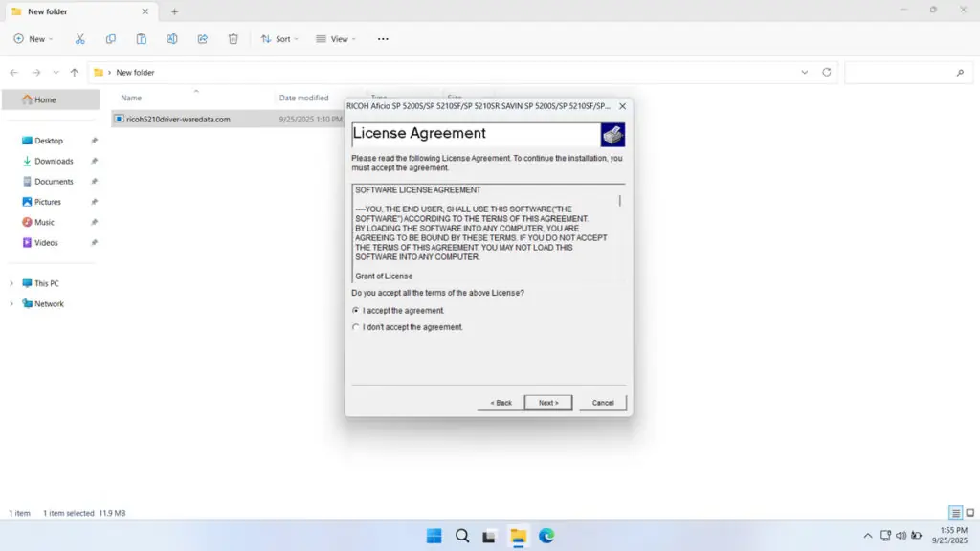This screenshot has width=980, height=551.
Task: Close the New folder tab
Action: click(x=145, y=11)
